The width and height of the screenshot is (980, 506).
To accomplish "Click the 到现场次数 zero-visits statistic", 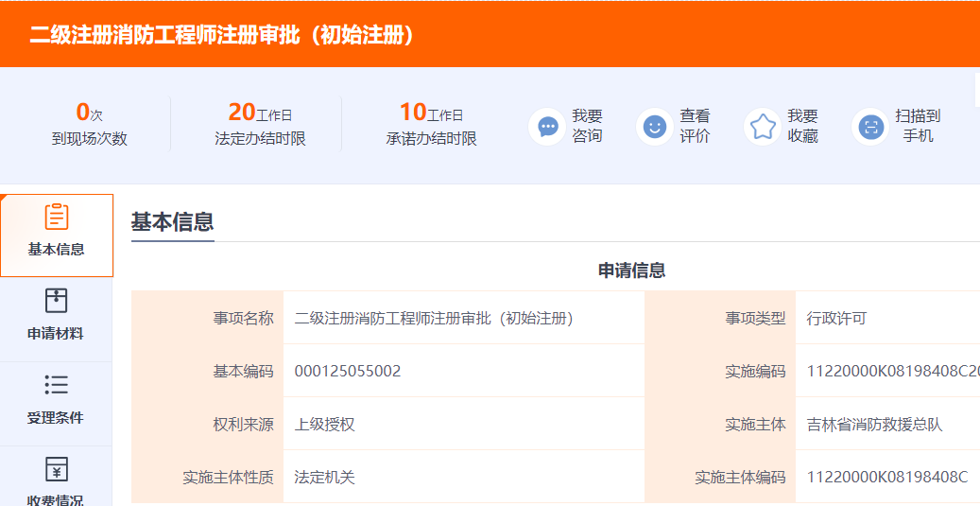I will coord(89,125).
